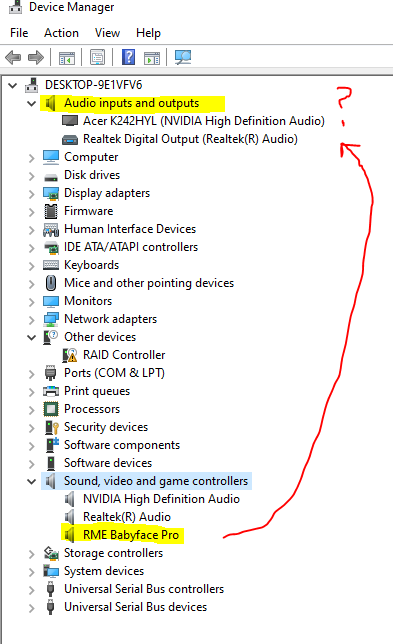393x644 pixels.
Task: Click the Keyboards category icon
Action: pyautogui.click(x=51, y=265)
